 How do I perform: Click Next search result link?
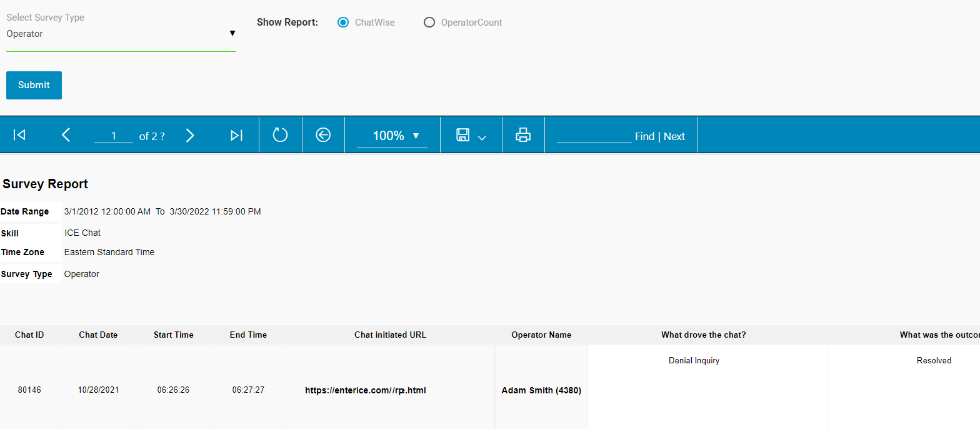click(x=674, y=136)
